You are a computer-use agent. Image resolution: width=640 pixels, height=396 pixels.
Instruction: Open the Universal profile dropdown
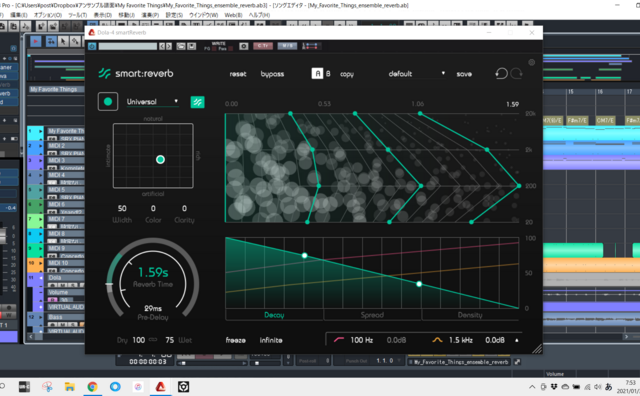tap(152, 102)
